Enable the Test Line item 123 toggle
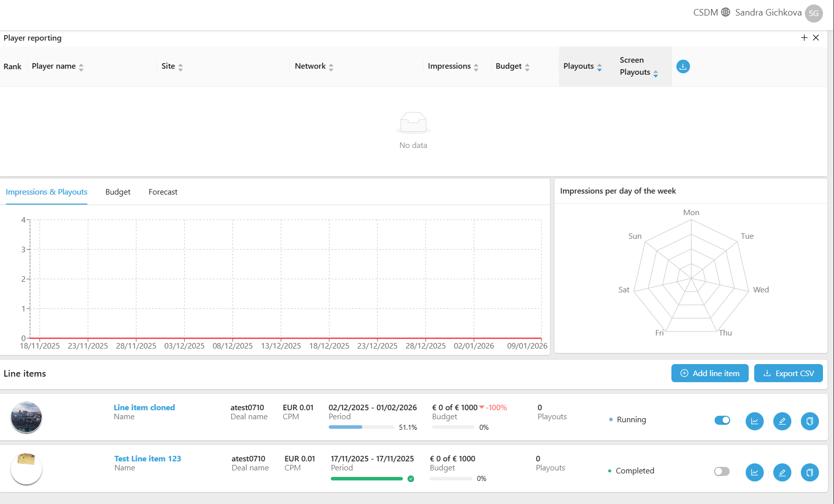This screenshot has width=834, height=504. coord(722,471)
